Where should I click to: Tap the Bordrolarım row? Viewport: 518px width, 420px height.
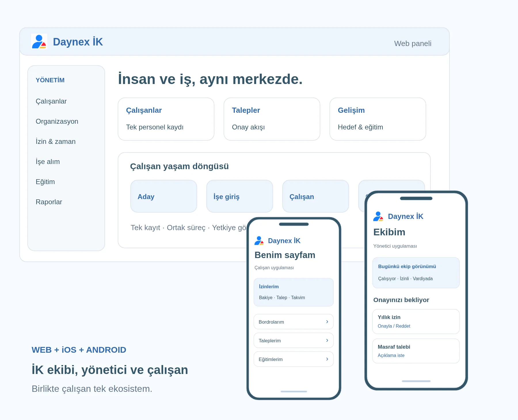294,322
